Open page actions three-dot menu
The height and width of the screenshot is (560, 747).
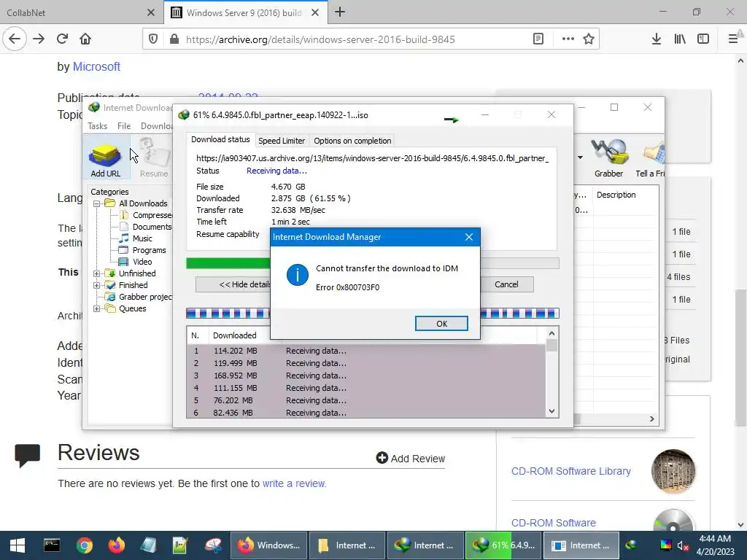pos(568,39)
